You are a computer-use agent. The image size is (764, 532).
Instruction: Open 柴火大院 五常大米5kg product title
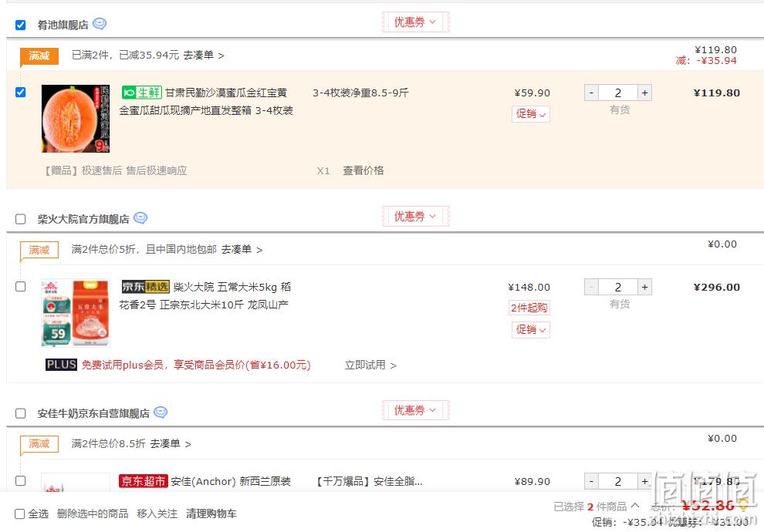click(205, 295)
